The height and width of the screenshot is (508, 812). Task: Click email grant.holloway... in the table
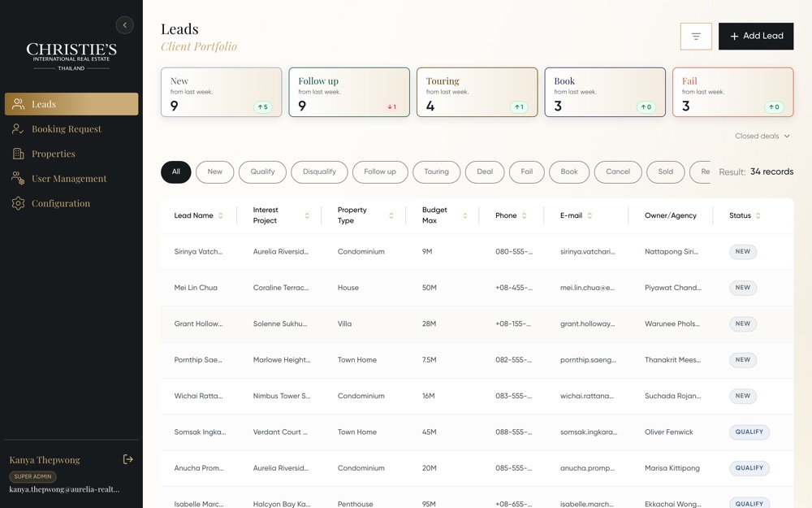[588, 324]
